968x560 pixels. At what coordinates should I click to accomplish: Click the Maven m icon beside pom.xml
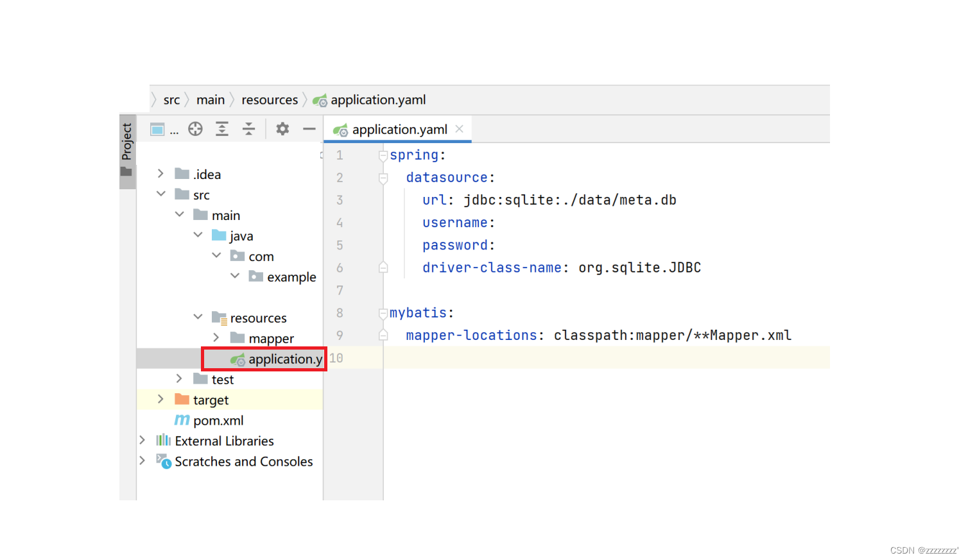(182, 420)
